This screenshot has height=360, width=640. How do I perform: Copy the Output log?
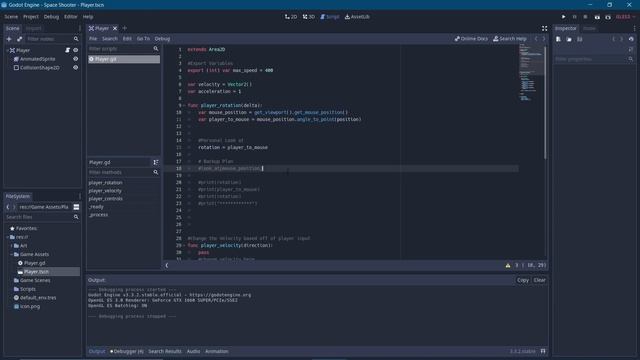(523, 280)
